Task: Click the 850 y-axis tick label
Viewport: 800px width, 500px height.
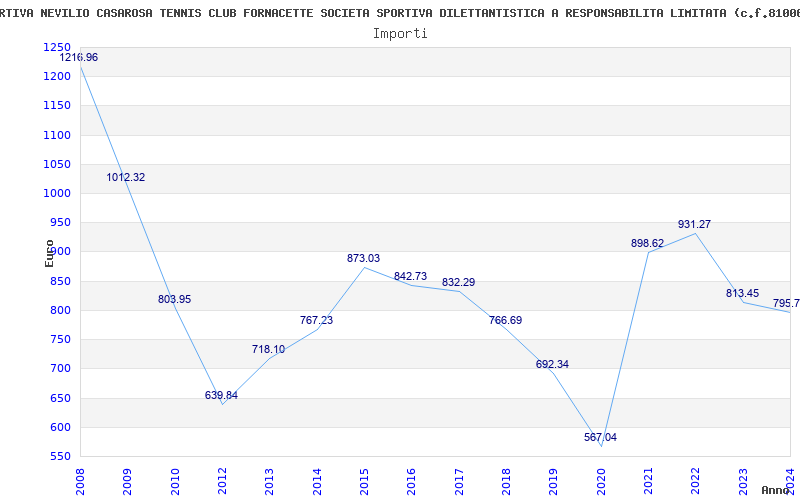Action: pyautogui.click(x=60, y=281)
